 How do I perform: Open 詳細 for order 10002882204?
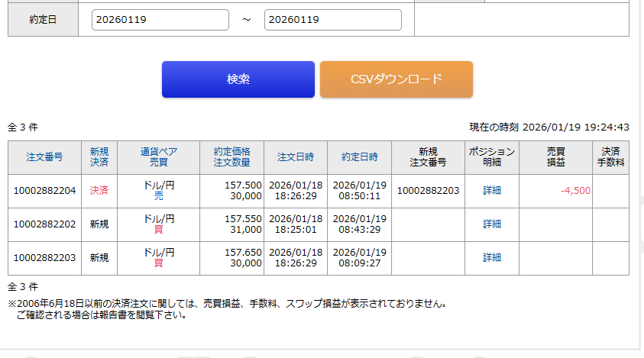click(492, 191)
